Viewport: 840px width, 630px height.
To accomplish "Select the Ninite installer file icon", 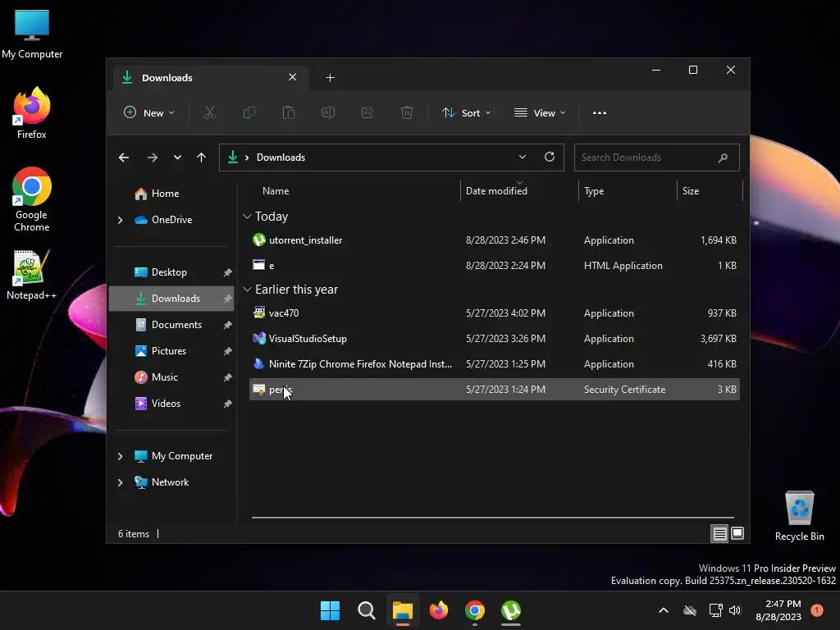I will coord(258,363).
